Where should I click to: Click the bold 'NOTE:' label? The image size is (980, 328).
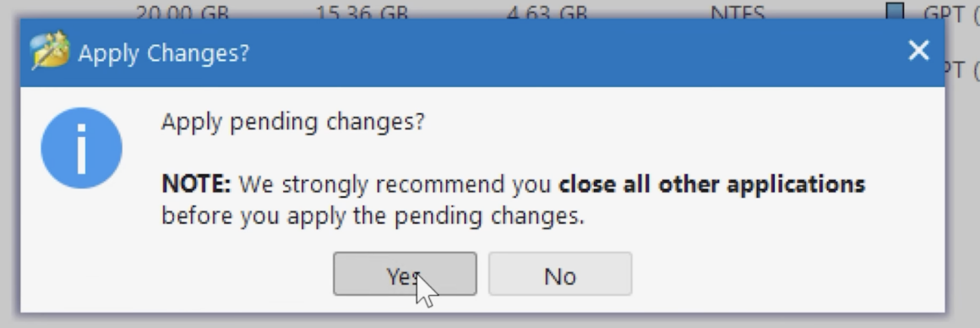(x=196, y=184)
